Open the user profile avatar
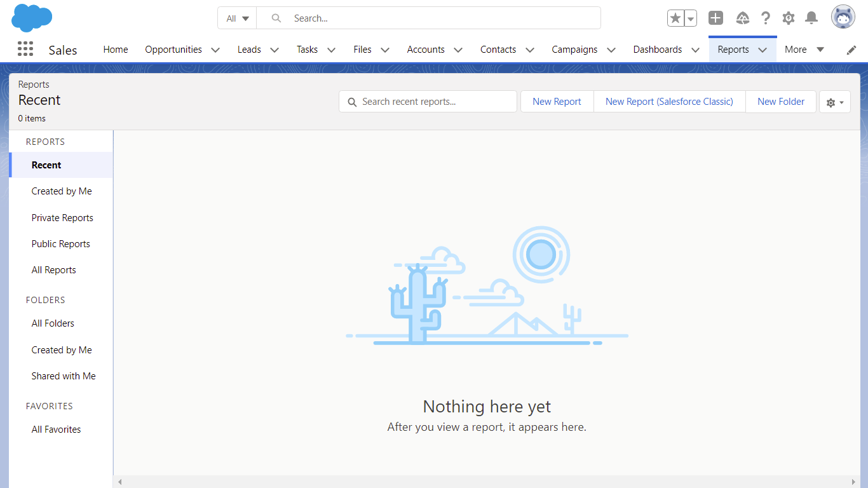The height and width of the screenshot is (488, 868). click(843, 17)
